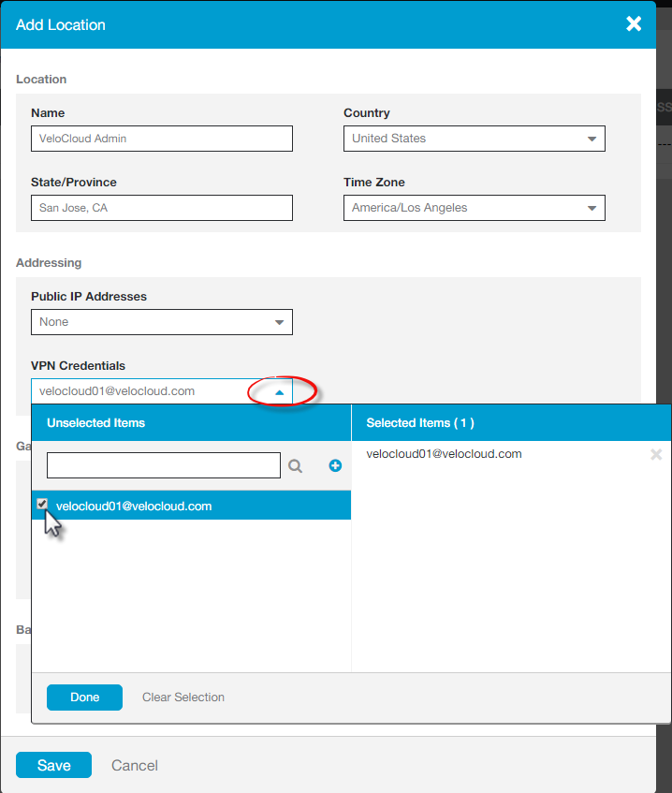
Task: Close the Add Location dialog
Action: point(634,24)
